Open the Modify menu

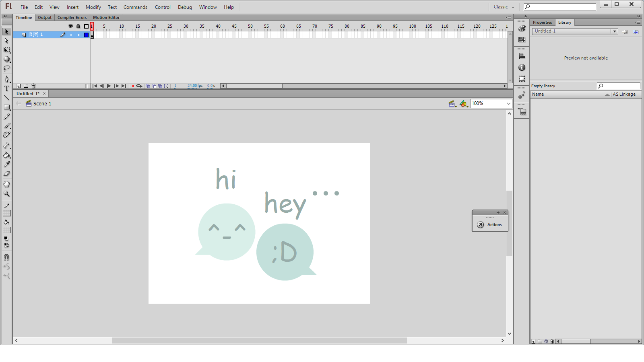93,7
